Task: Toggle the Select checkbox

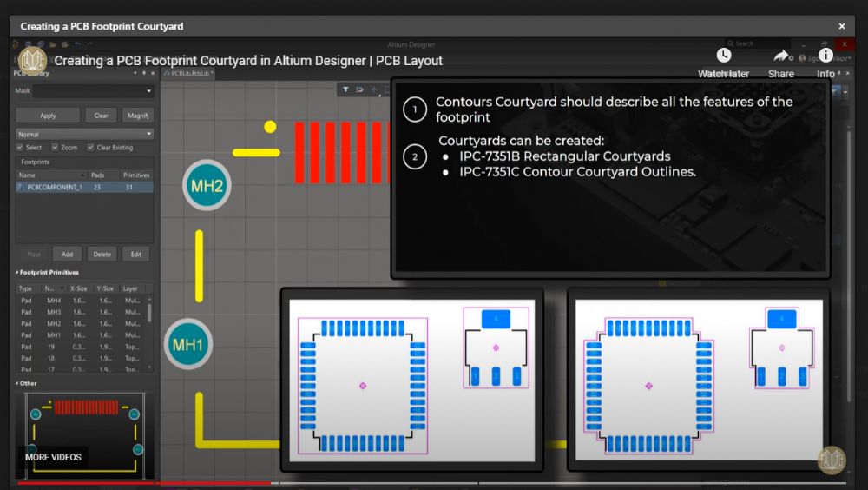Action: pyautogui.click(x=20, y=148)
